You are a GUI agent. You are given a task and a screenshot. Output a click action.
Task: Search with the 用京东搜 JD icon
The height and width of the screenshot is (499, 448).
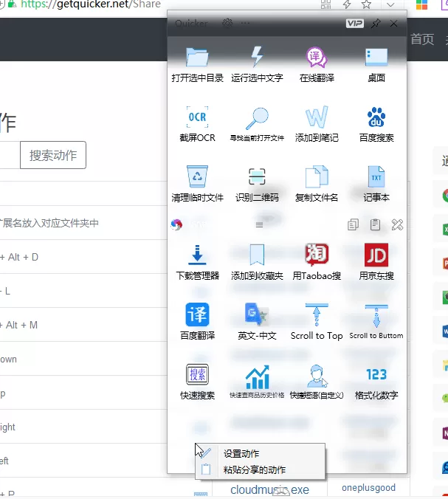[x=376, y=255]
